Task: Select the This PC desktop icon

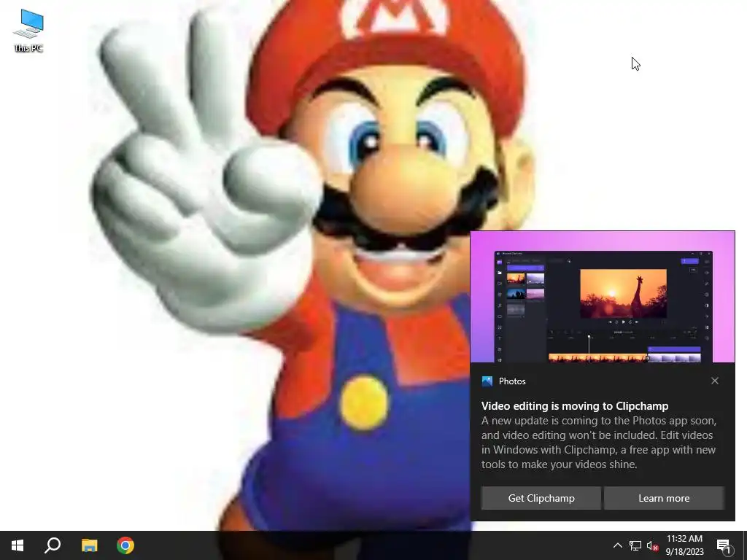Action: 28,31
